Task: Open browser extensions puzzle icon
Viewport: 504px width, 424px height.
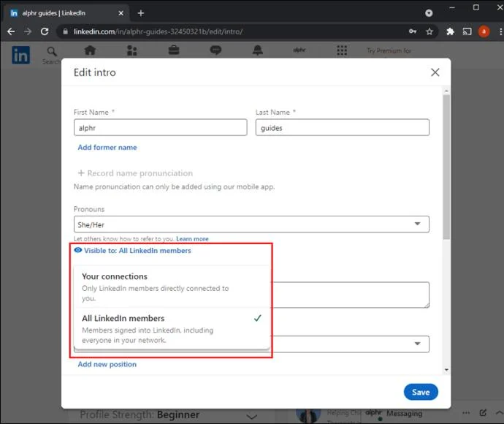Action: 451,31
